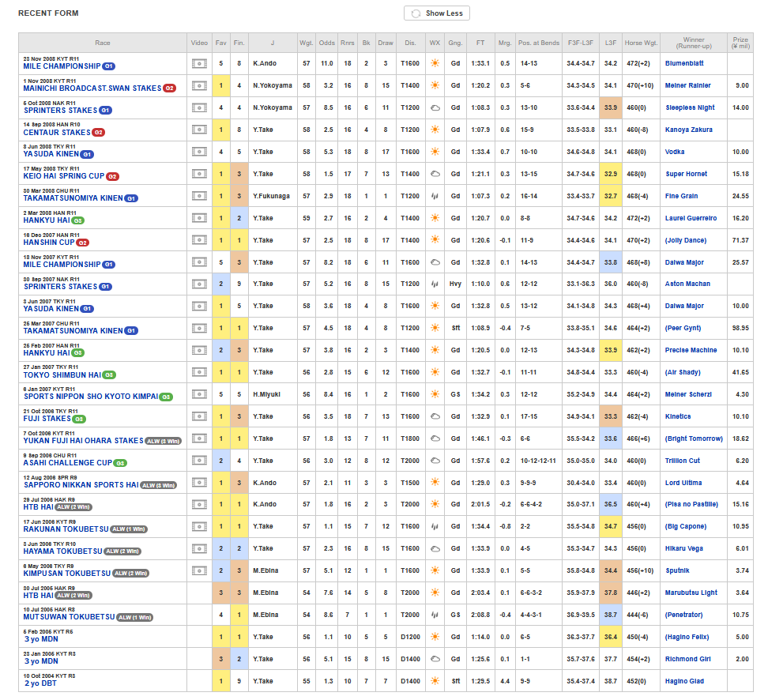Select jockey Y.Fukunaga cell
Screen dimensions: 768x700
click(271, 196)
